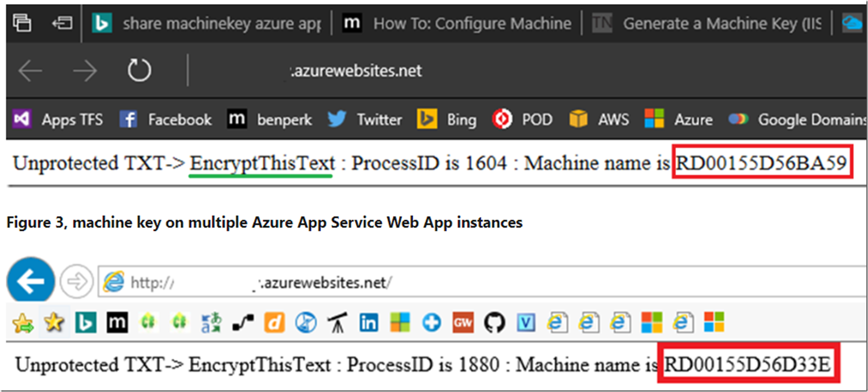Open the red 'GW' favorite icon
The width and height of the screenshot is (868, 392).
(463, 322)
